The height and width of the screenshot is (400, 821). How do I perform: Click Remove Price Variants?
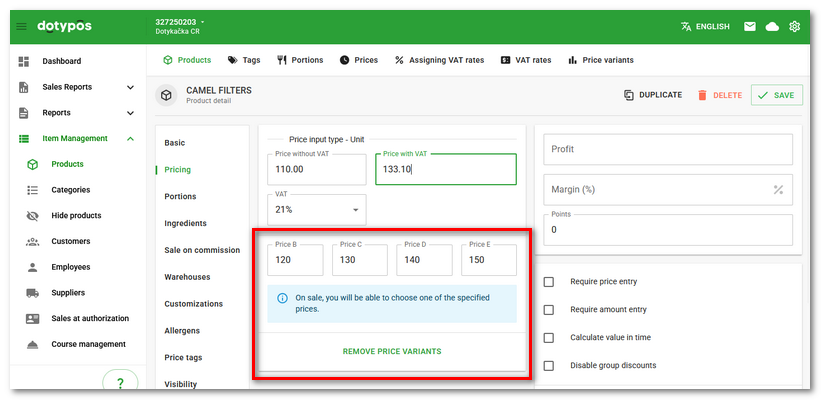click(391, 352)
